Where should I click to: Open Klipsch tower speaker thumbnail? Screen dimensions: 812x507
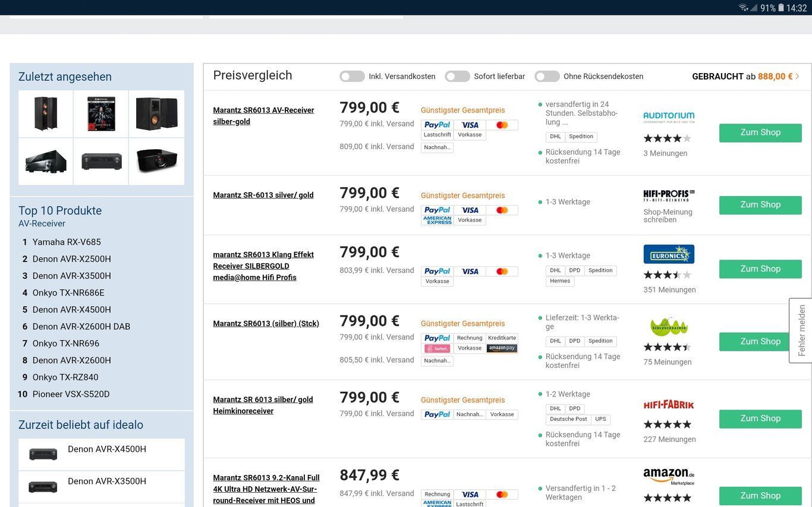(46, 114)
